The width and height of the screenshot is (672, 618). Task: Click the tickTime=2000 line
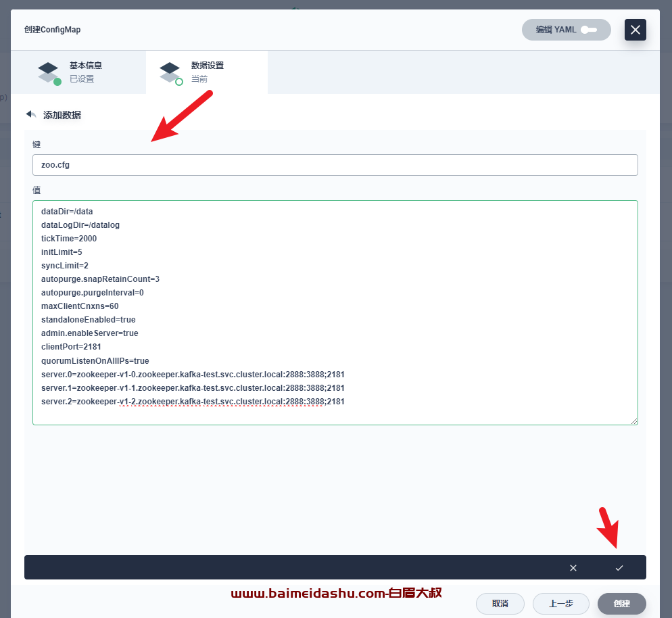[68, 238]
